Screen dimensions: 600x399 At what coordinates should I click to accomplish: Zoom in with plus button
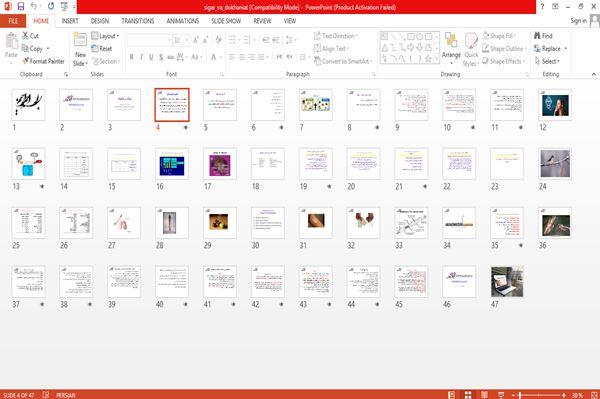564,395
